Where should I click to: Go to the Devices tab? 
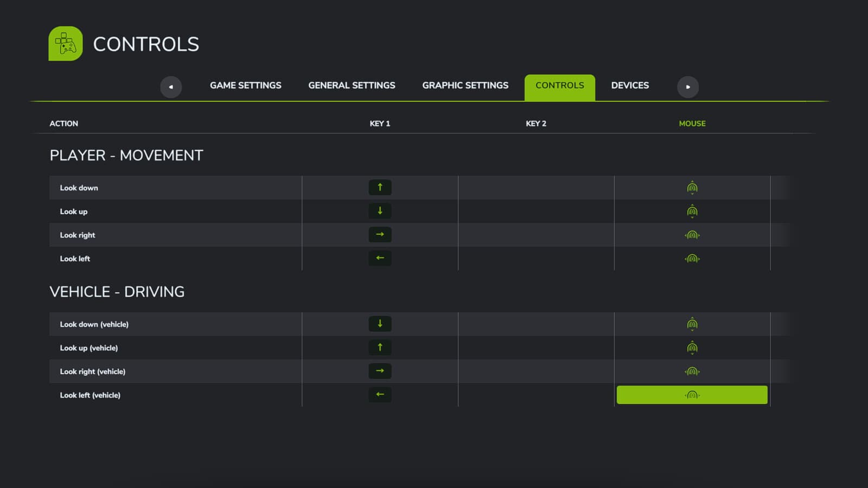(x=630, y=86)
